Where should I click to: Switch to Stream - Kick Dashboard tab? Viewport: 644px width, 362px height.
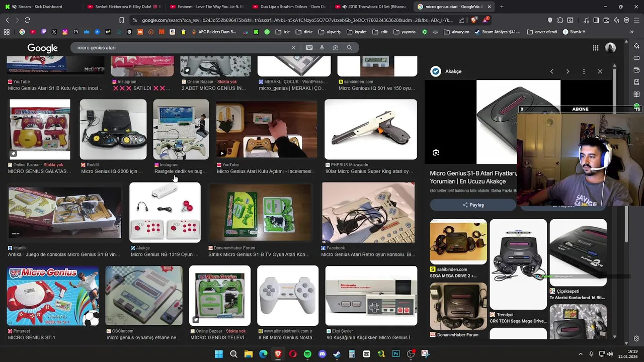tap(40, 7)
